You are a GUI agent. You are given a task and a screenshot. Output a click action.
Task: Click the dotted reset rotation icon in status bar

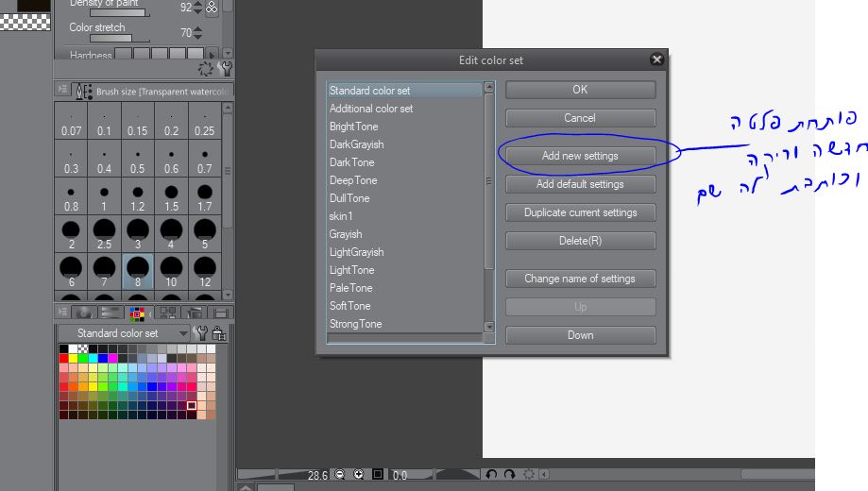(529, 474)
